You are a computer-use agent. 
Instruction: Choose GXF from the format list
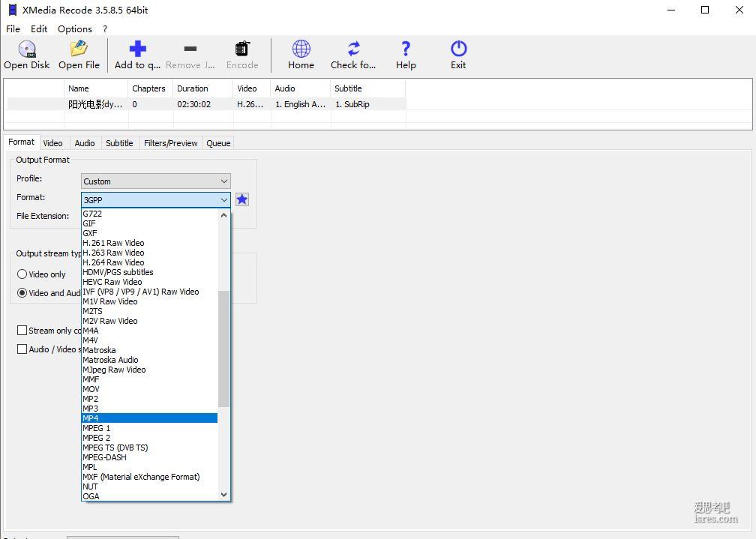(x=149, y=233)
